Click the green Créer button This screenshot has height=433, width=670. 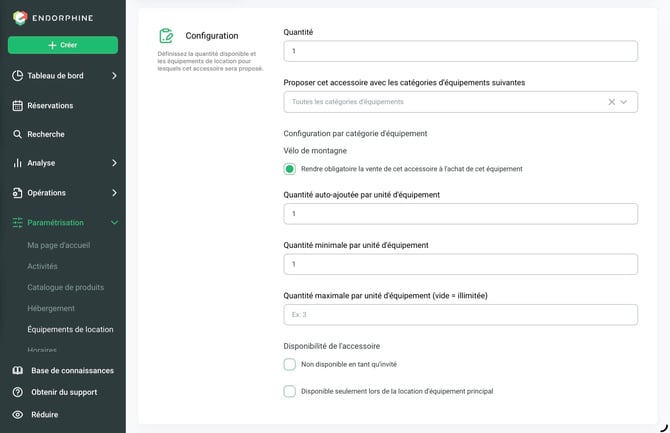coord(63,45)
